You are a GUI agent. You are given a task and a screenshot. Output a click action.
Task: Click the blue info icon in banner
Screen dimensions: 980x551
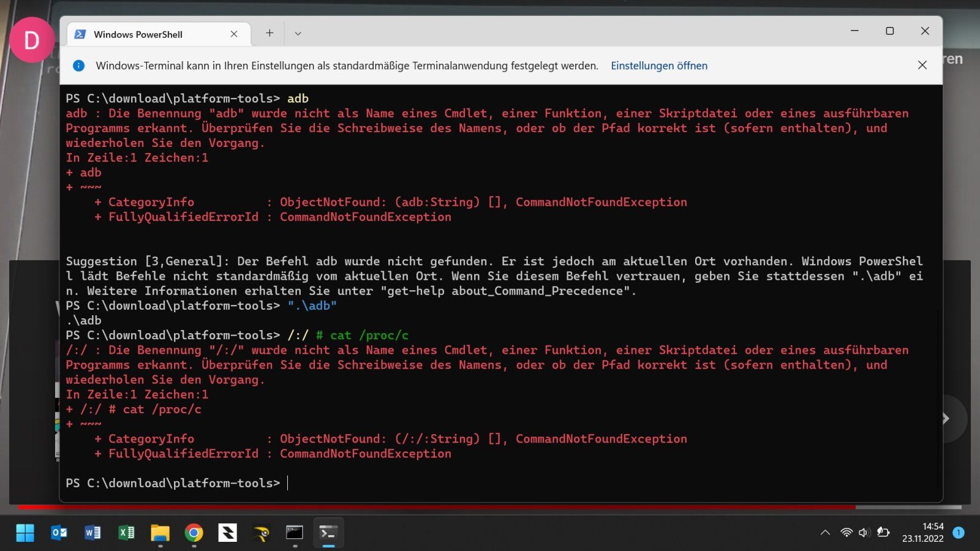point(79,66)
